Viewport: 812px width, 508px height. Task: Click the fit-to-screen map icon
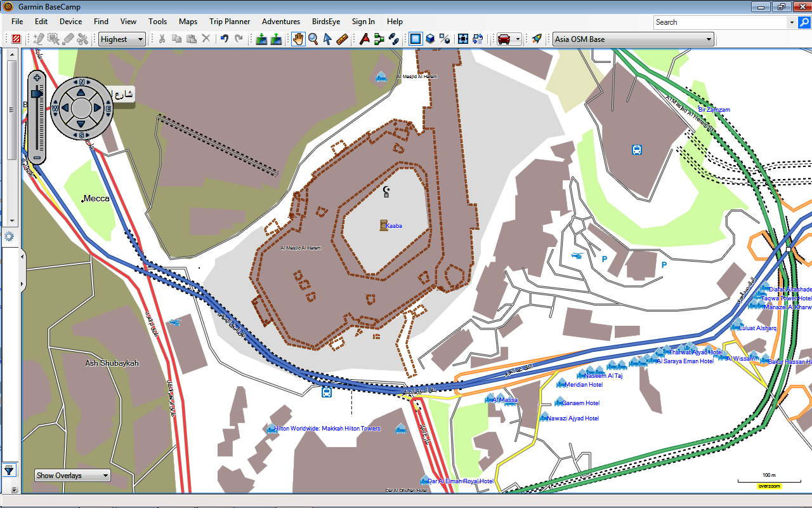click(x=463, y=39)
